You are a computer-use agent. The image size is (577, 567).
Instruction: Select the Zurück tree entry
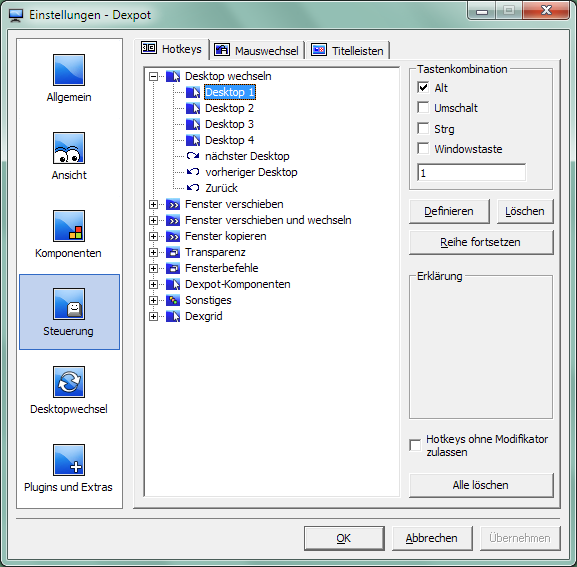click(222, 188)
